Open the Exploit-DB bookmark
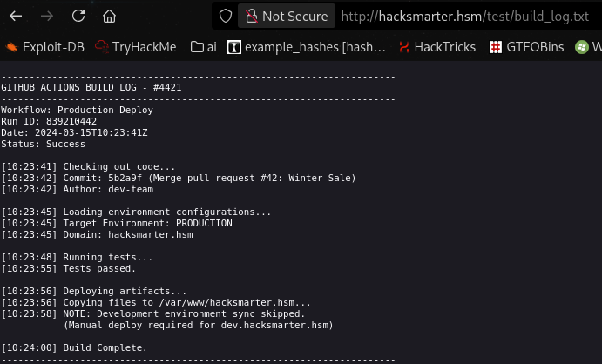This screenshot has height=364, width=602. coord(44,47)
